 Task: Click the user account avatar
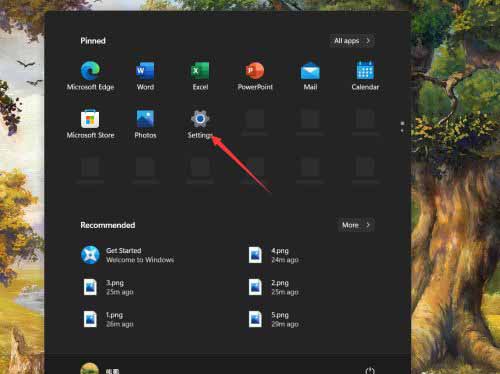pos(90,369)
